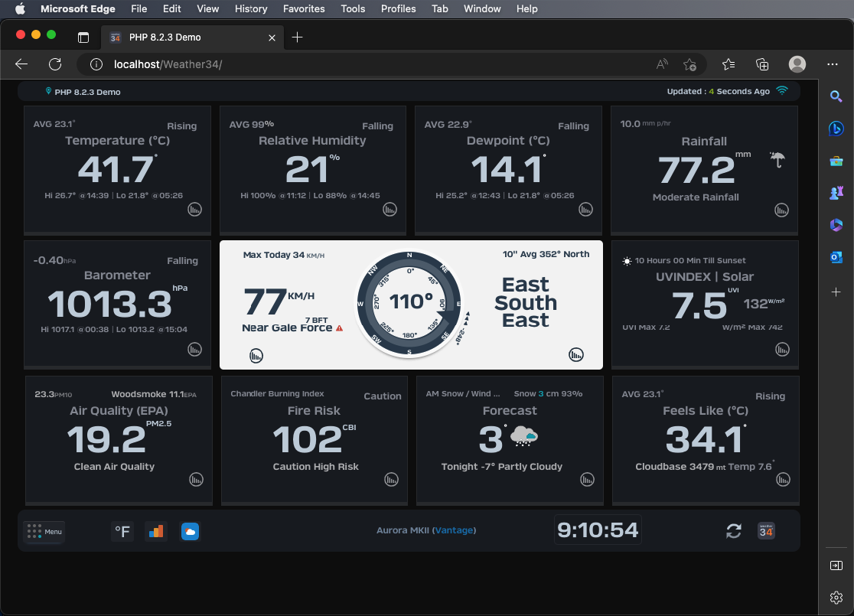The width and height of the screenshot is (854, 616).
Task: Open Edge sidebar settings gear
Action: (x=836, y=598)
